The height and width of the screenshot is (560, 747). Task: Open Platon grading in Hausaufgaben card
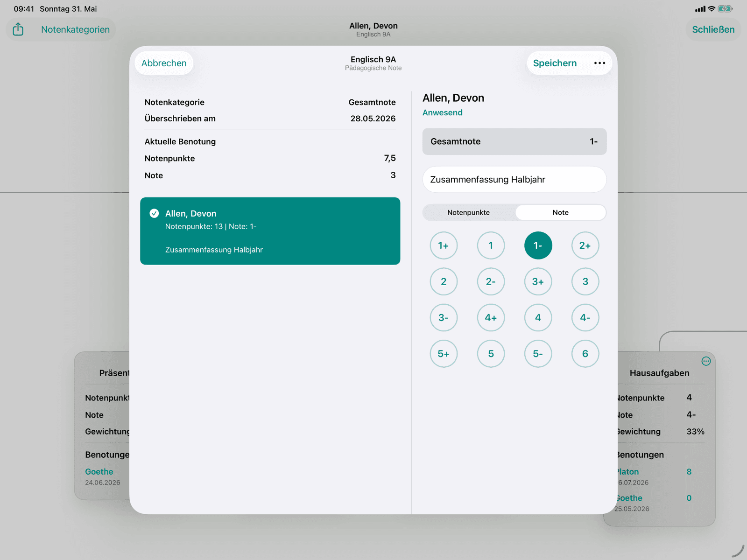point(627,472)
